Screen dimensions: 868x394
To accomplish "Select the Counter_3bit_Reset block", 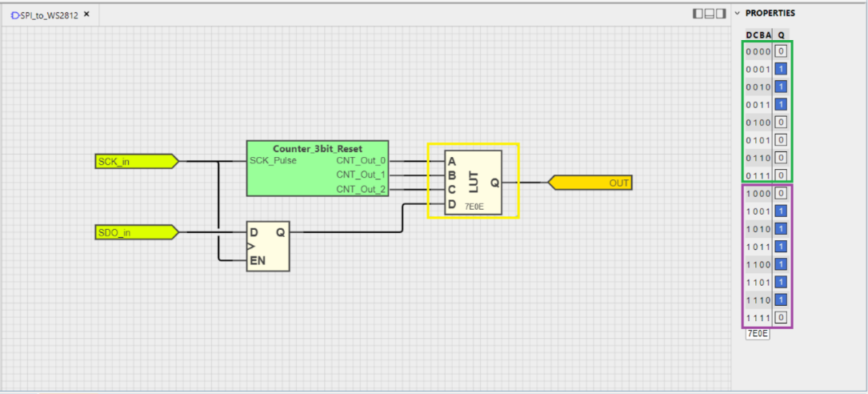I will click(318, 168).
